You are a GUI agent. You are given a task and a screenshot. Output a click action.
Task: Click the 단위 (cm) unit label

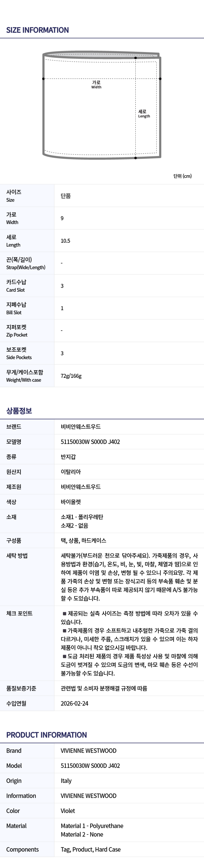[x=182, y=176]
